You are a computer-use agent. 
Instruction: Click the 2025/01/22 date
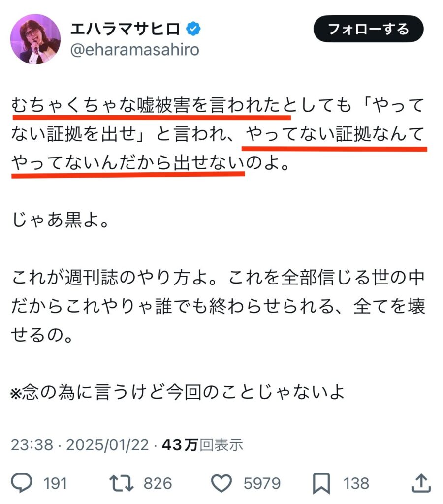point(107,445)
